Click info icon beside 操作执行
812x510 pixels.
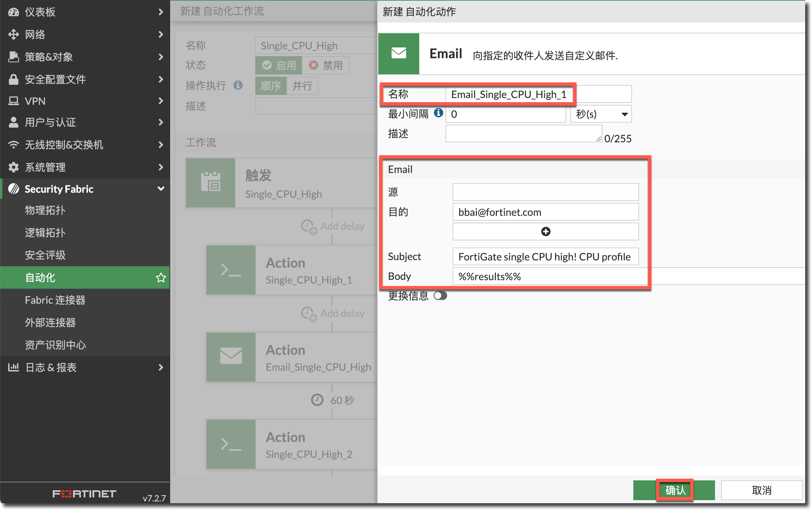coord(238,85)
